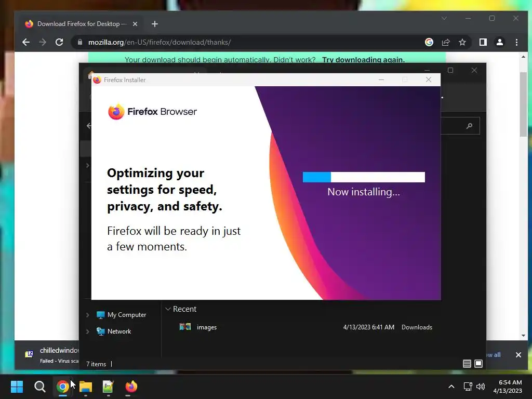The image size is (532, 399).
Task: Open taskbar Search
Action: coord(39,387)
